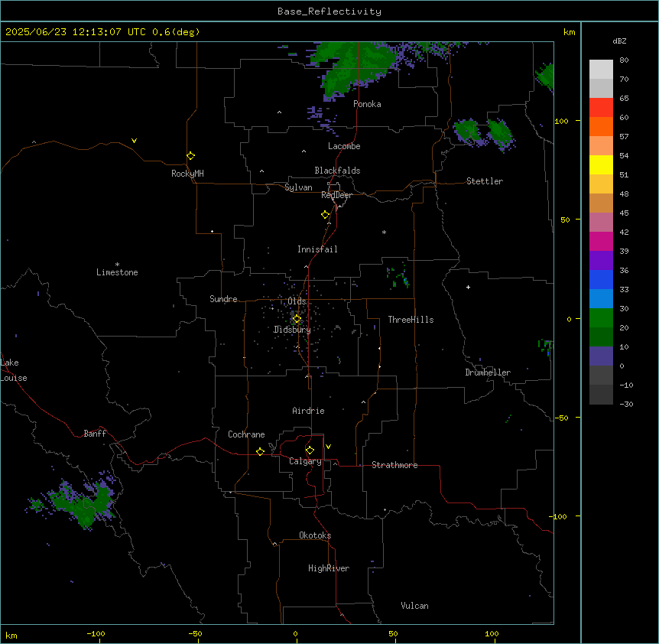Pick the purple 36-39 dBZ legend color
The height and width of the screenshot is (644, 659).
pyautogui.click(x=601, y=261)
